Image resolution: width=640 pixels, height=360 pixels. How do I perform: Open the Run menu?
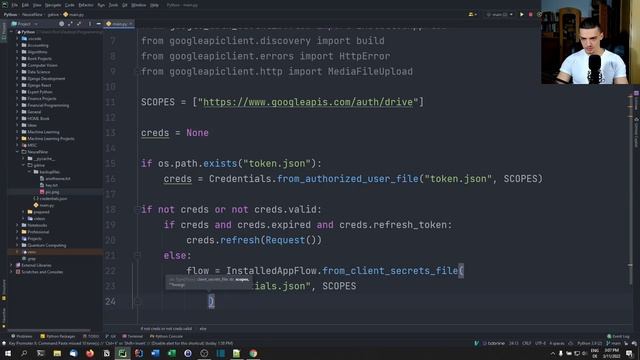click(x=101, y=5)
